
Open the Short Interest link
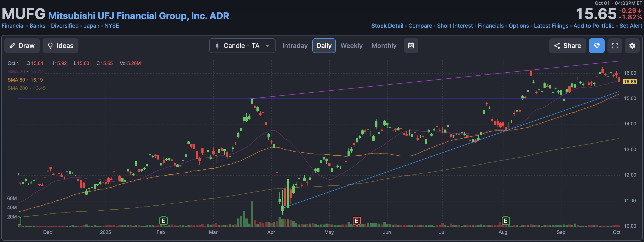pos(455,26)
